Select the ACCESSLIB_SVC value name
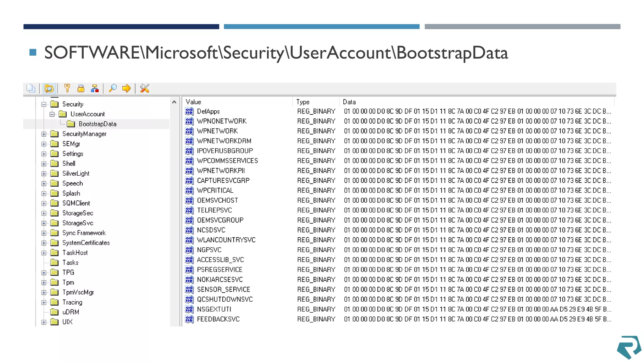Screen dimensions: 644x362 click(220, 260)
